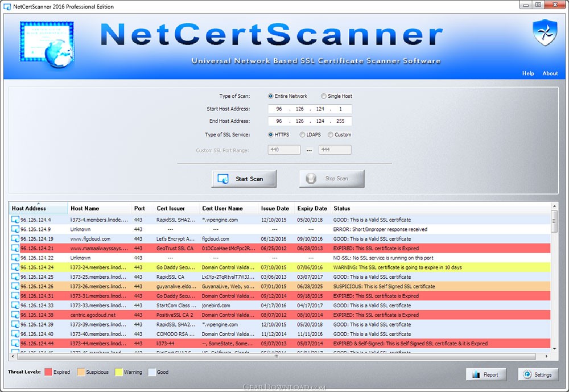
Task: Click the End Host Address field
Action: point(310,121)
